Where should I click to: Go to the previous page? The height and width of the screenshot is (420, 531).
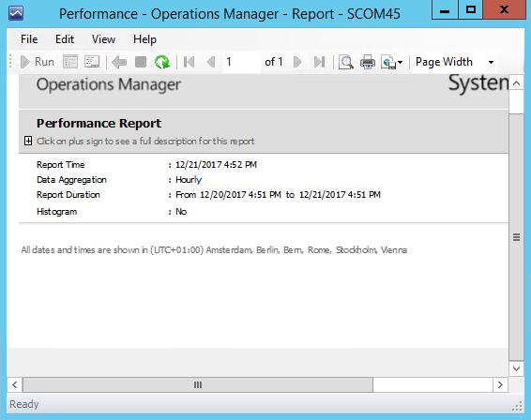click(211, 62)
